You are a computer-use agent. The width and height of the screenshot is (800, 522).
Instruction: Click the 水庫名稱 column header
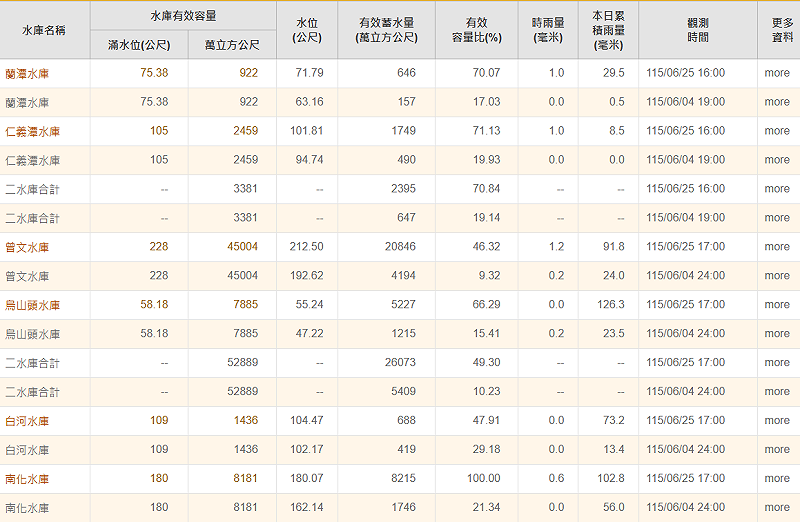44,31
